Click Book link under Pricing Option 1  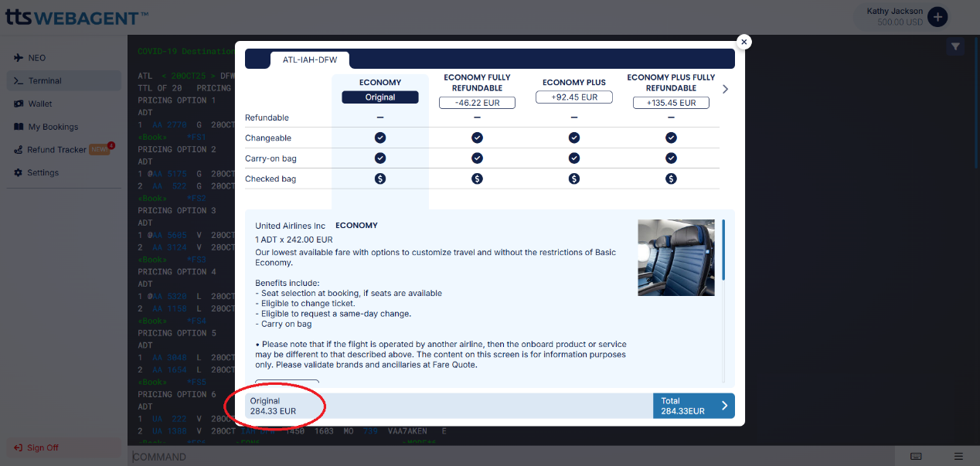click(151, 137)
